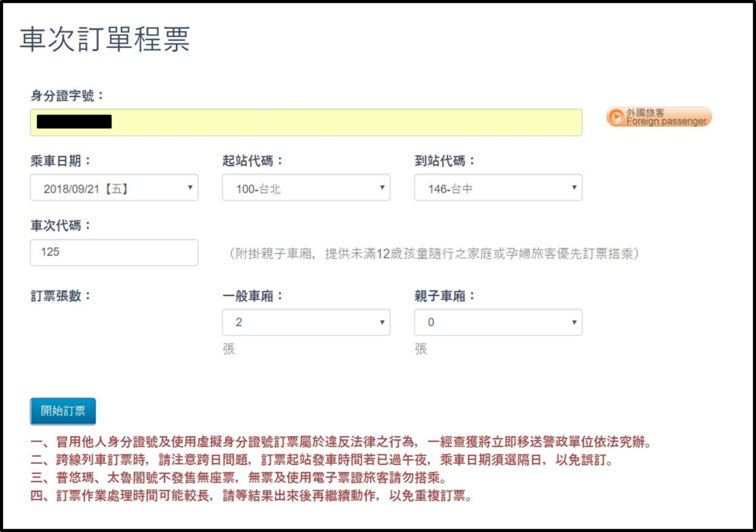Viewport: 756px width, 532px height.
Task: Click the 起站代碼 label
Action: (252, 161)
